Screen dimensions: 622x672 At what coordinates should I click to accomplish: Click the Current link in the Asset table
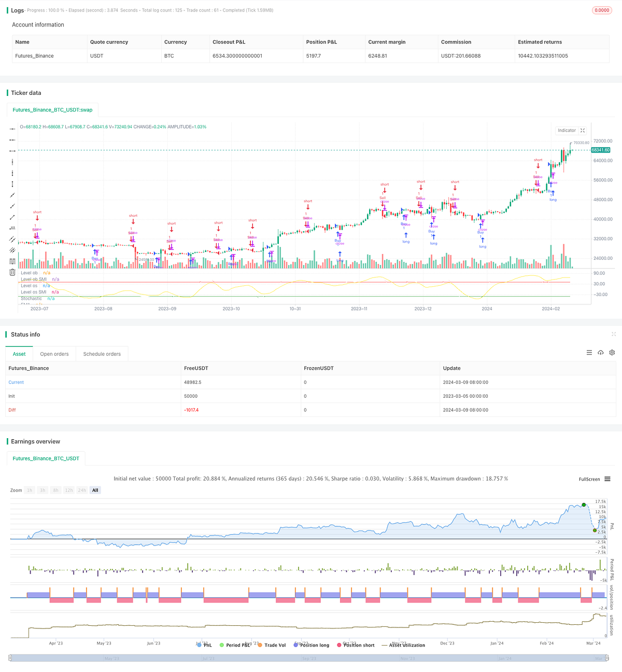tap(16, 382)
